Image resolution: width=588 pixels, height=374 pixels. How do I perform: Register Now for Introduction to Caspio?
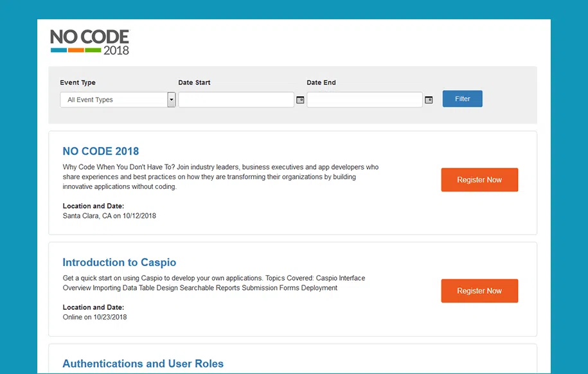coord(479,290)
